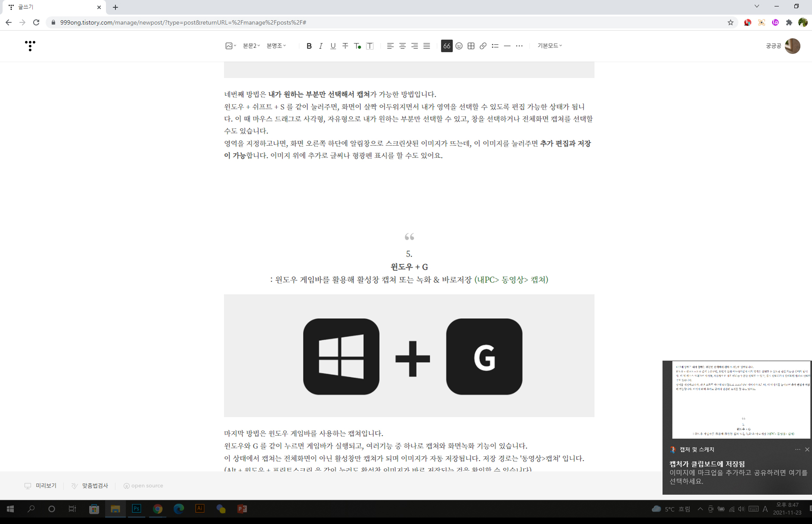
Task: Open 기본모드 editor mode dropdown
Action: pos(550,46)
